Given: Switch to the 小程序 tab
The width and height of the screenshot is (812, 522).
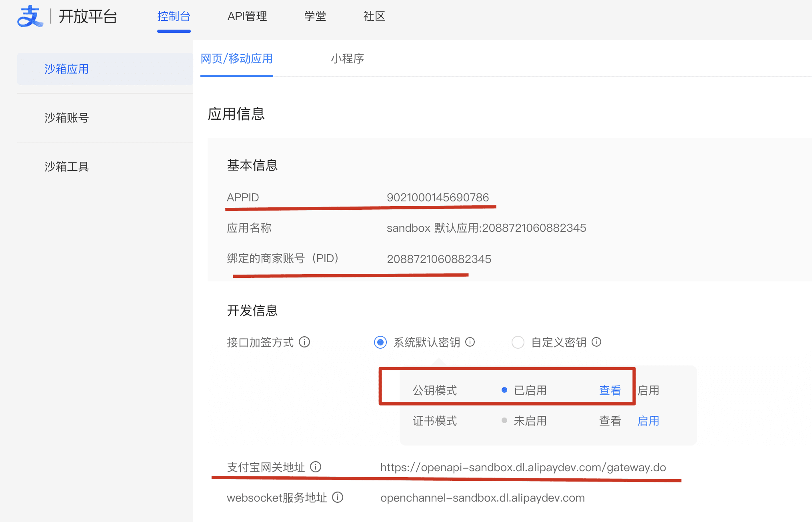Looking at the screenshot, I should (x=347, y=59).
